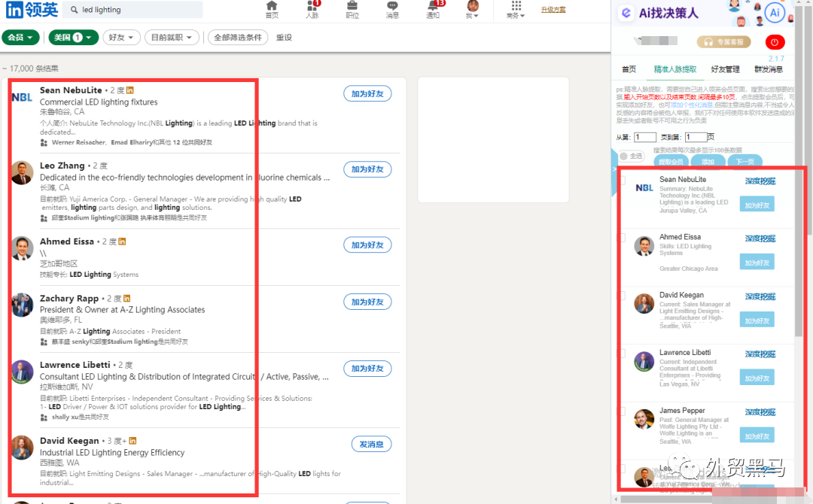Switch to the 群发消息 tab
Screen dimensions: 813x504
[x=769, y=69]
